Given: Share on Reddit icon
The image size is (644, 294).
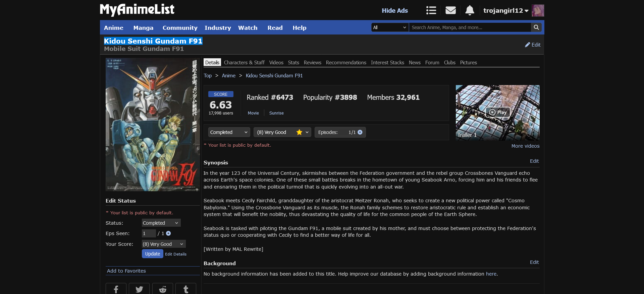Looking at the screenshot, I should coord(163,289).
